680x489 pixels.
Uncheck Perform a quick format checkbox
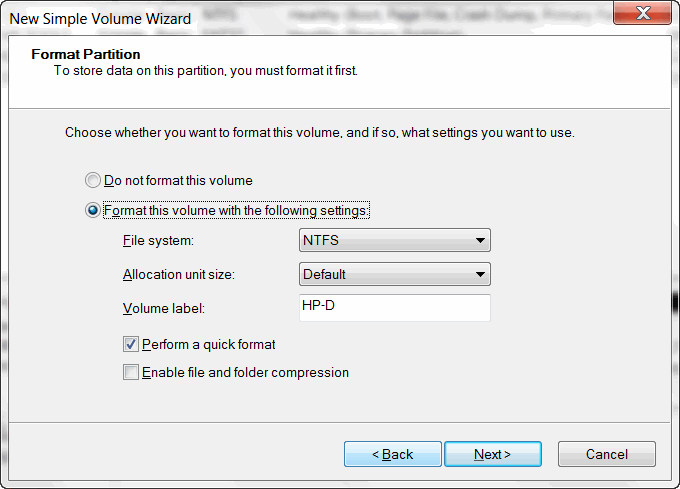point(131,344)
